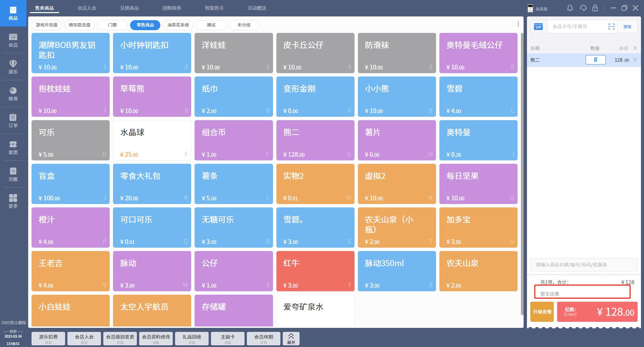644x347 pixels.
Task: Open the 会员 VIP sidebar section
Action: click(13, 40)
